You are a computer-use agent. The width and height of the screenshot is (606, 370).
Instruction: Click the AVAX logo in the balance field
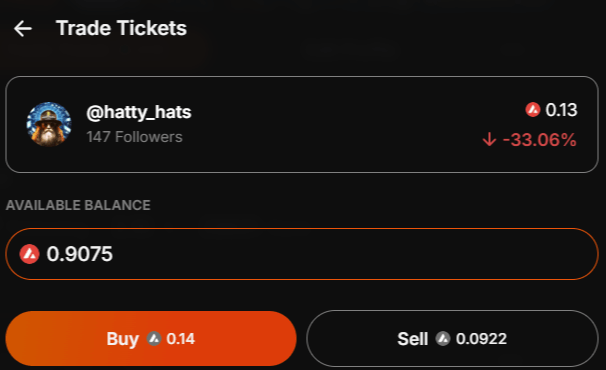29,254
